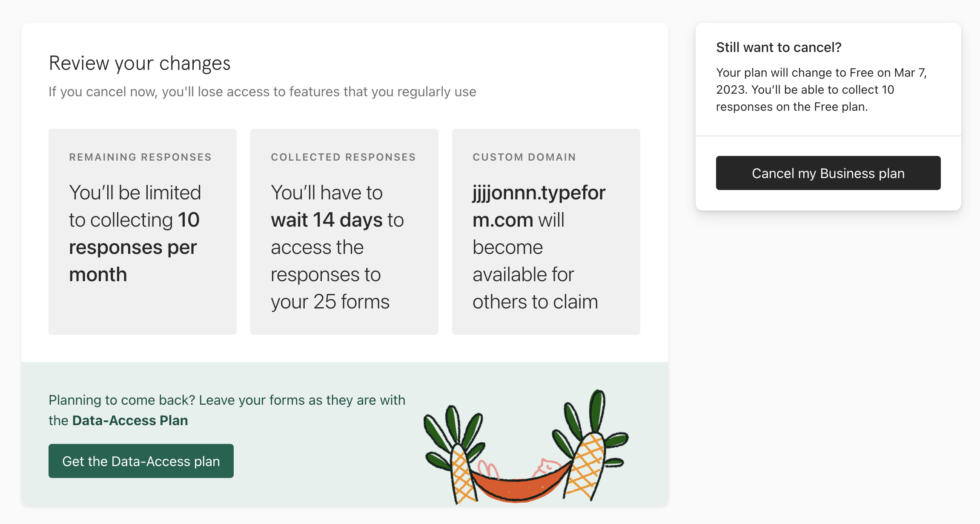Select the Remaining Responses card
Image resolution: width=980 pixels, height=524 pixels.
143,232
